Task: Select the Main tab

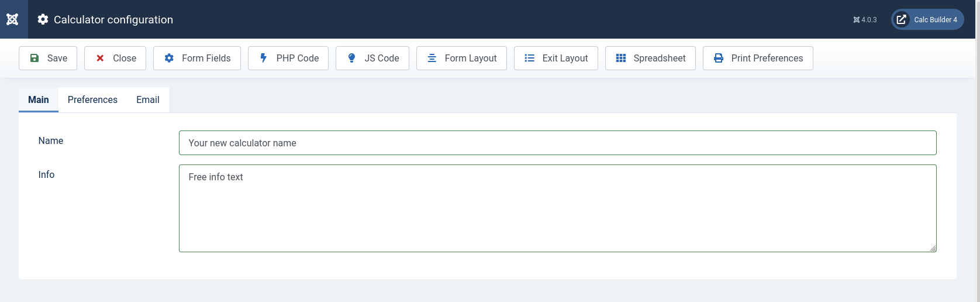Action: point(39,99)
